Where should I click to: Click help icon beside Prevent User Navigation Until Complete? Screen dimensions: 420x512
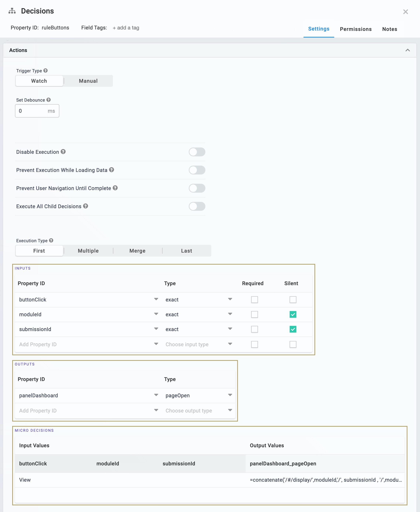pos(115,188)
